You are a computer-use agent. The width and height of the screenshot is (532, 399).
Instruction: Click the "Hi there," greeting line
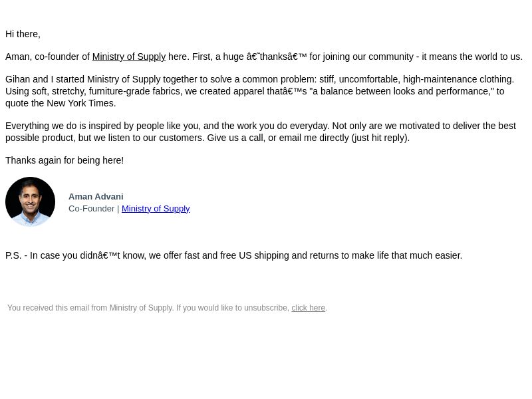23,35
